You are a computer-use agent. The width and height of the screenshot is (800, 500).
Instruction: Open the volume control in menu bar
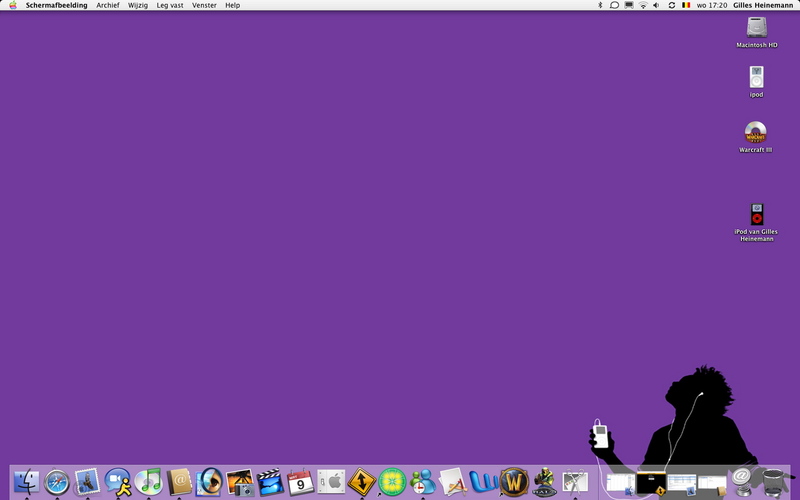656,5
